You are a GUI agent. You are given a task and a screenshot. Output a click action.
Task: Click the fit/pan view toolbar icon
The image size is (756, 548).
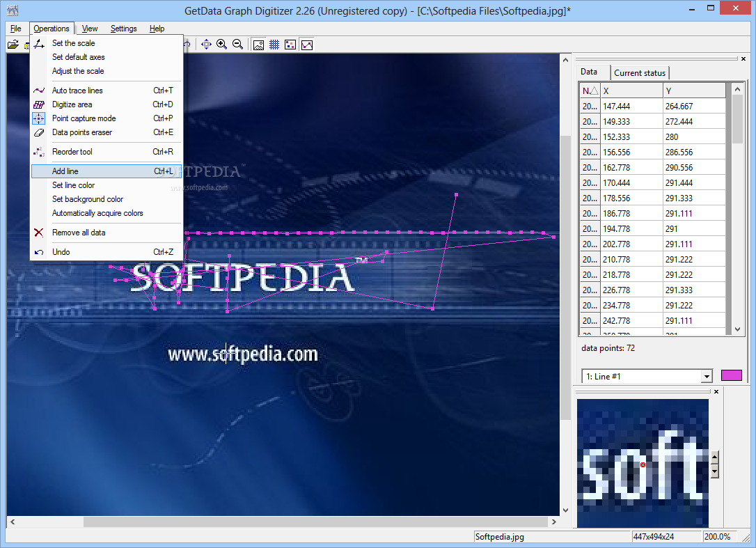(x=206, y=45)
